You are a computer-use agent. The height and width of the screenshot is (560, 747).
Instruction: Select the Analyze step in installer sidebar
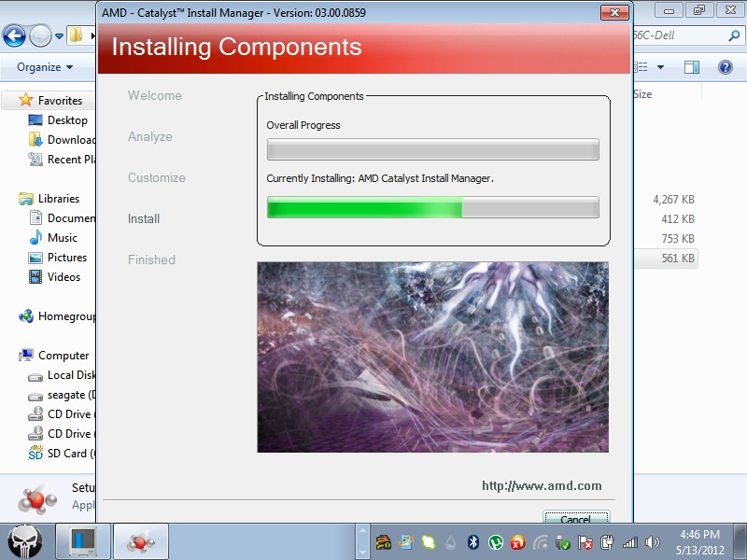click(149, 136)
